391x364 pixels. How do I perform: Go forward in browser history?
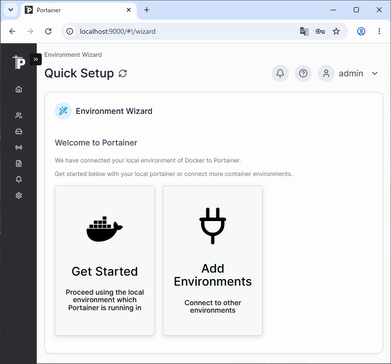tap(30, 31)
